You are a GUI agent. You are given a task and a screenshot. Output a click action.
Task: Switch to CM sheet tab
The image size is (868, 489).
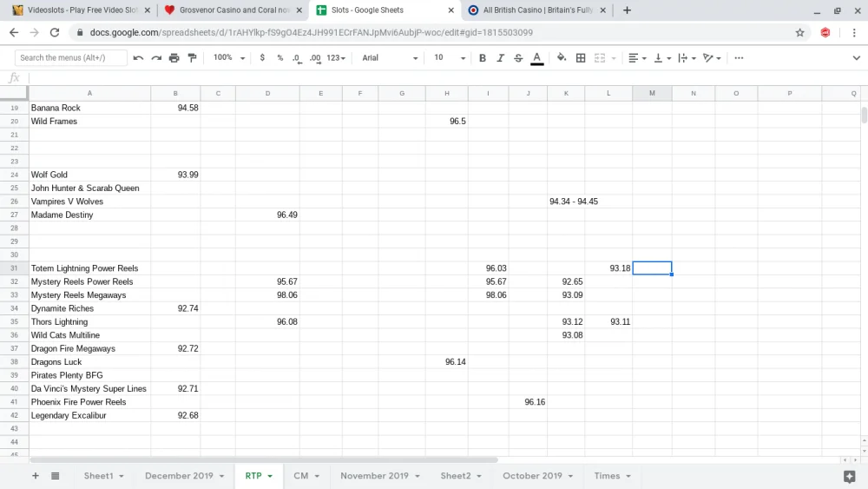[300, 476]
